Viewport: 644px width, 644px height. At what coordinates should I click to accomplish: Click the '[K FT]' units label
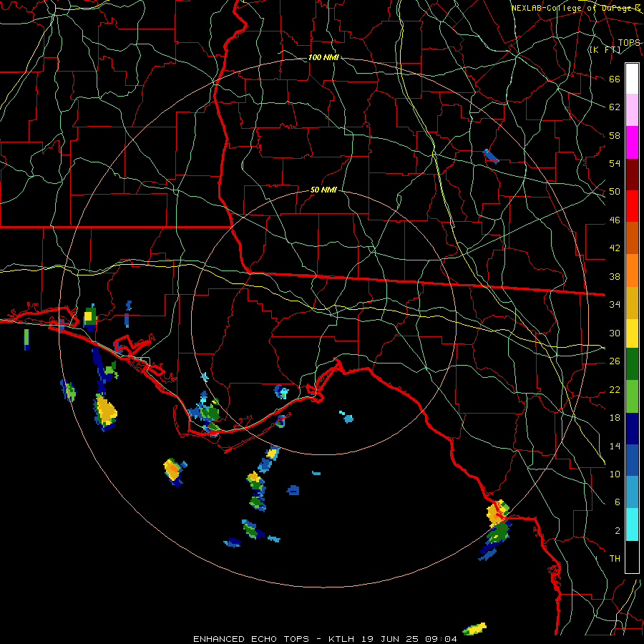[605, 49]
